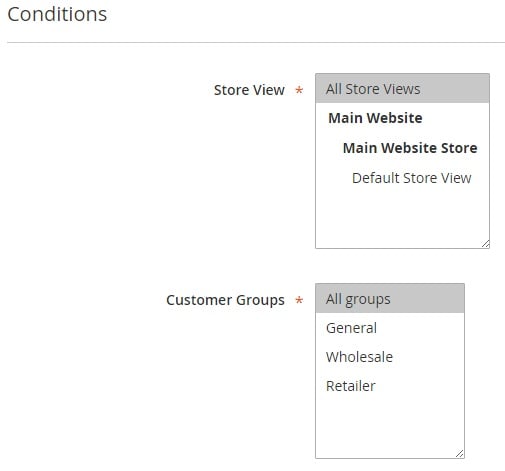Click the required asterisk beside Store View
The height and width of the screenshot is (471, 505).
pyautogui.click(x=299, y=90)
